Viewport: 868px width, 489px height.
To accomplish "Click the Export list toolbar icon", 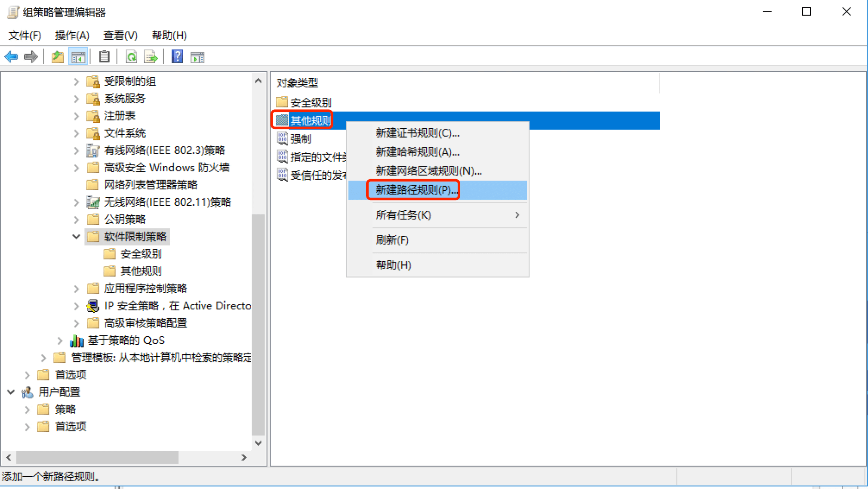I will click(151, 57).
